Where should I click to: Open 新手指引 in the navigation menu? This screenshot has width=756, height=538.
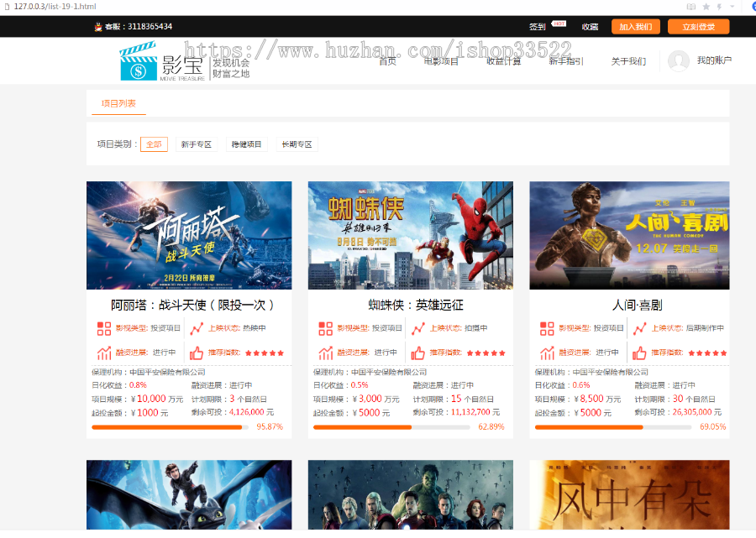click(x=565, y=61)
